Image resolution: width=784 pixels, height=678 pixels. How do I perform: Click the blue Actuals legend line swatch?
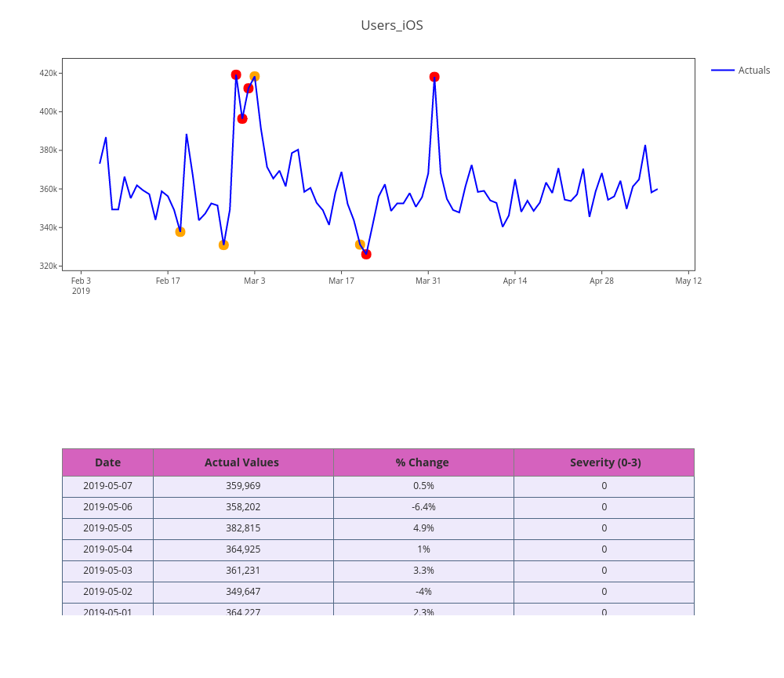[x=722, y=71]
